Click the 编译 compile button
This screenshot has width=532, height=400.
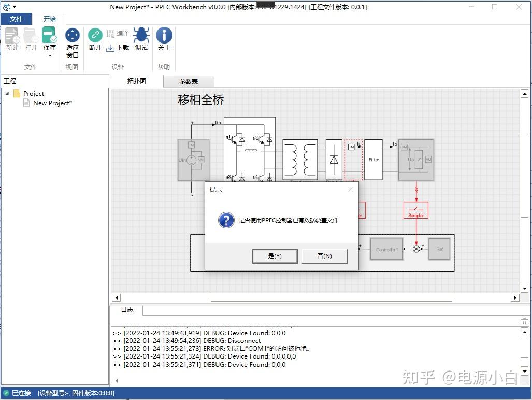pyautogui.click(x=118, y=33)
